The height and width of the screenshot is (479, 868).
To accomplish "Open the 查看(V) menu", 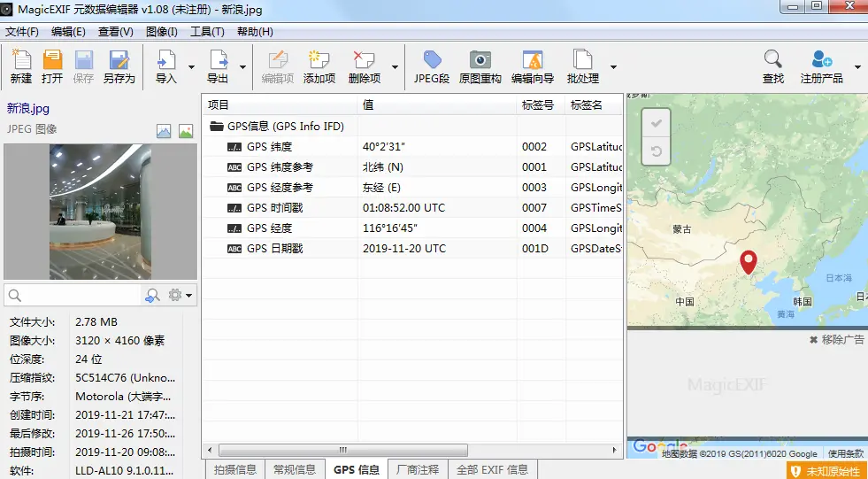I will click(x=116, y=32).
